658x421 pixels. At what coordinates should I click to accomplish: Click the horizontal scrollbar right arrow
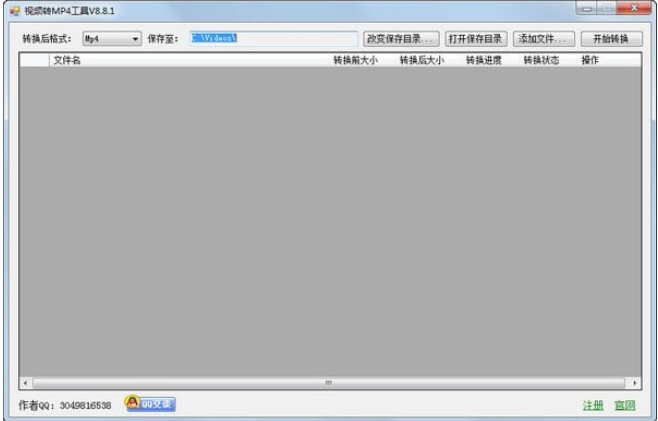(634, 383)
